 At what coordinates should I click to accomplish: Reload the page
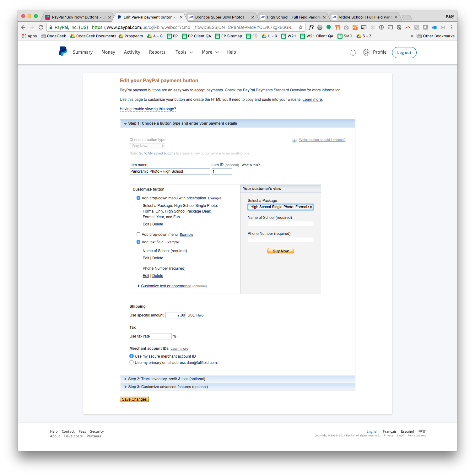(41, 27)
